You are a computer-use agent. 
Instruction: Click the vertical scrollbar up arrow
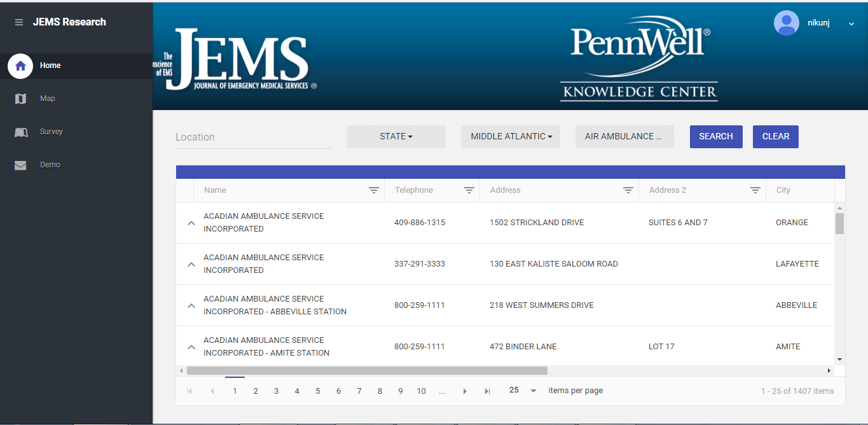click(839, 208)
